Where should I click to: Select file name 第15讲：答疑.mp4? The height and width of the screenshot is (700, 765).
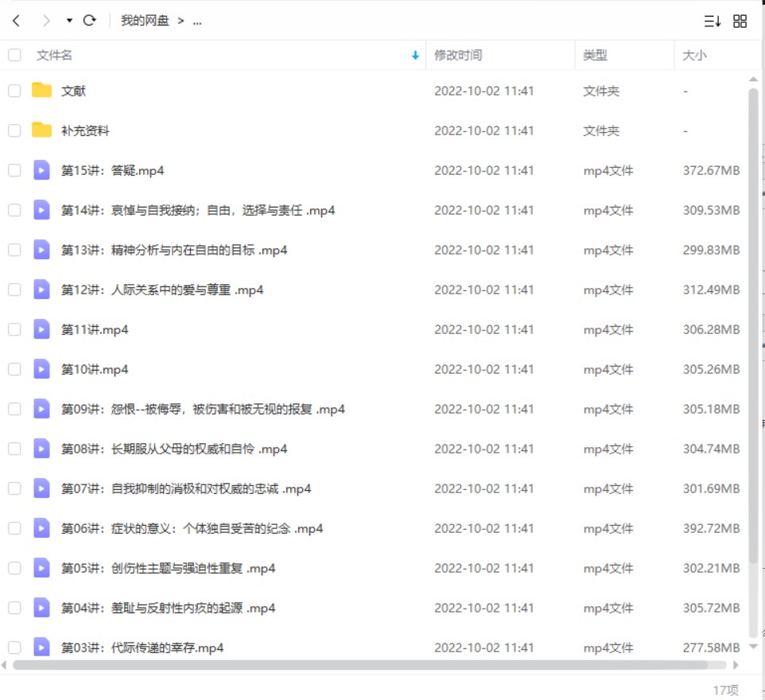[112, 170]
